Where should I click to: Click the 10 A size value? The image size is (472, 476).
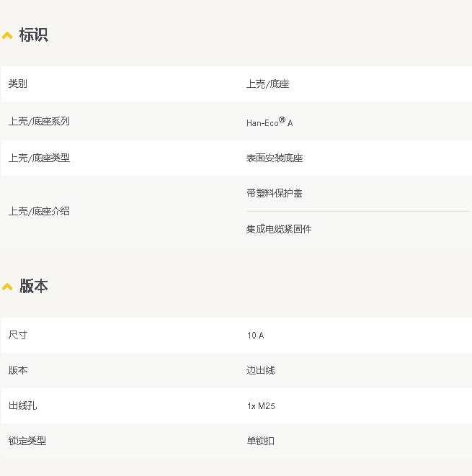[x=255, y=336]
